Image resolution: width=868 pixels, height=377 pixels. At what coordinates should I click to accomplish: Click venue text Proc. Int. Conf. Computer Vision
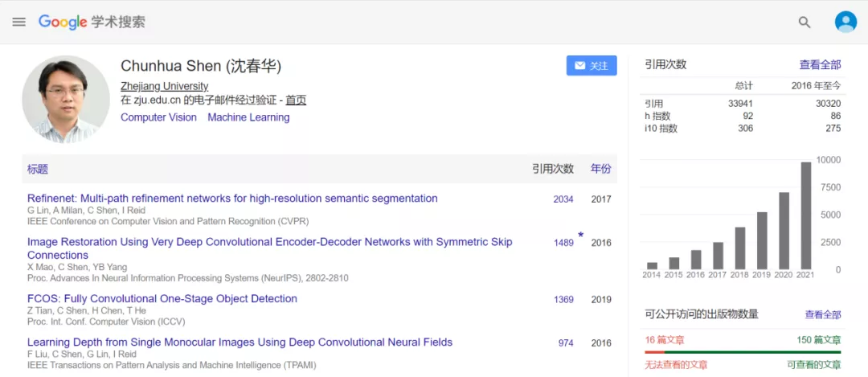pyautogui.click(x=106, y=322)
